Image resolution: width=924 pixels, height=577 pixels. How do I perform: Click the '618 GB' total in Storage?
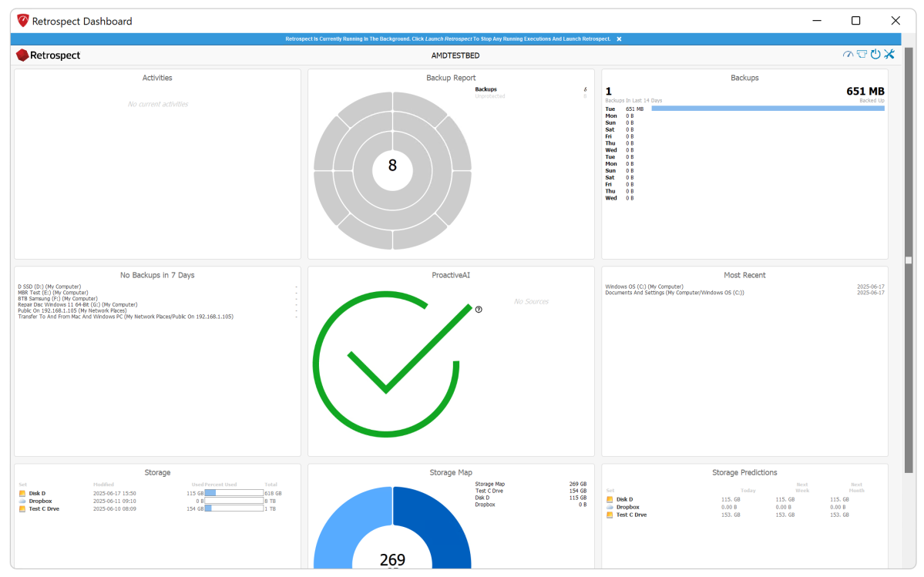click(x=273, y=493)
